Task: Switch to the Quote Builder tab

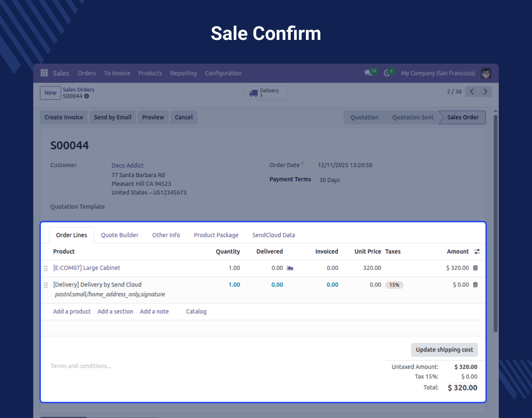Action: tap(120, 235)
